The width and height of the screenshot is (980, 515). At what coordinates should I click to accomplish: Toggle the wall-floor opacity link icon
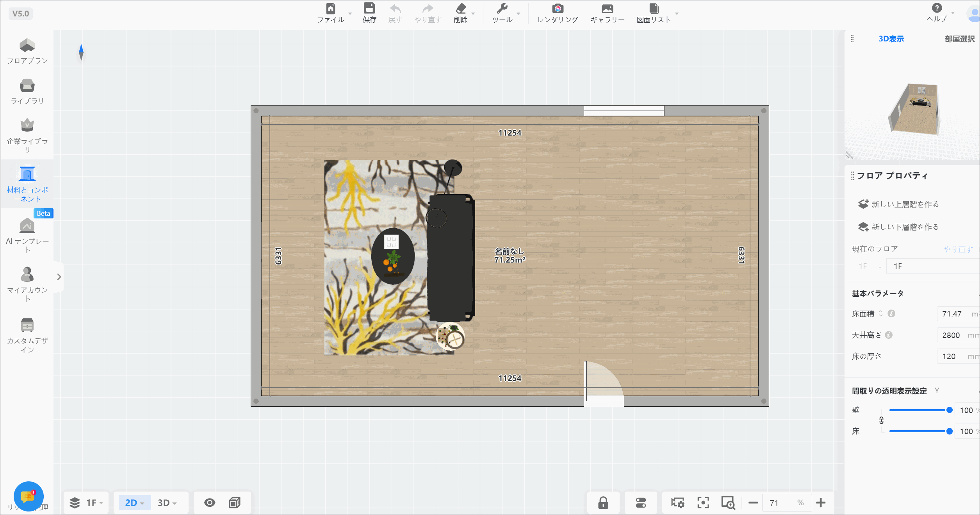[881, 420]
